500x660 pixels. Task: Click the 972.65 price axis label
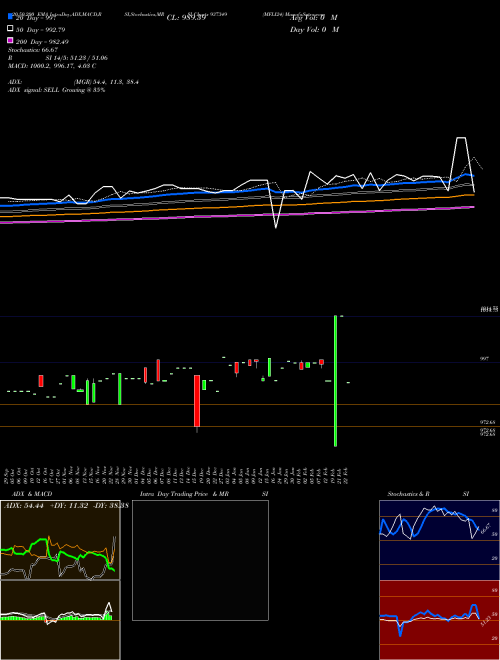[x=487, y=422]
